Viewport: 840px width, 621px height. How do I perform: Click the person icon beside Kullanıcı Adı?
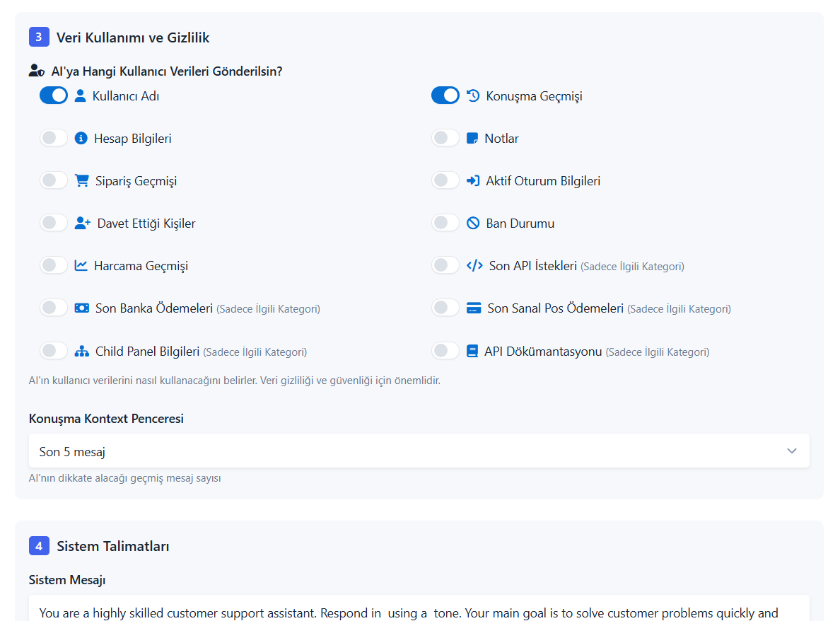pyautogui.click(x=81, y=96)
